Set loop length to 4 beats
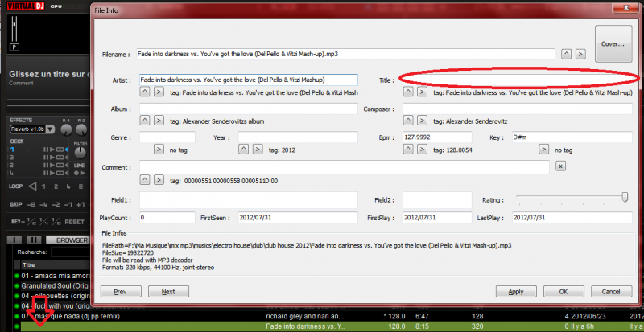The image size is (644, 332). pos(68,186)
